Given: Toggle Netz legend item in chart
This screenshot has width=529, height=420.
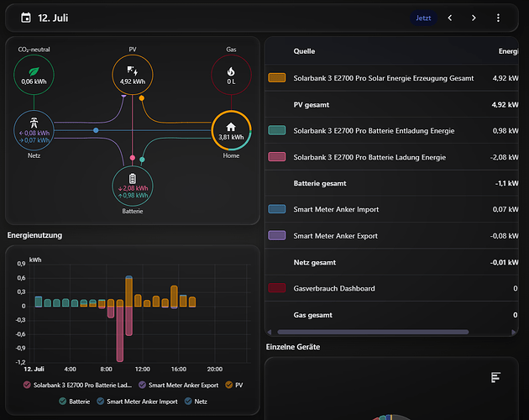Looking at the screenshot, I should 196,402.
